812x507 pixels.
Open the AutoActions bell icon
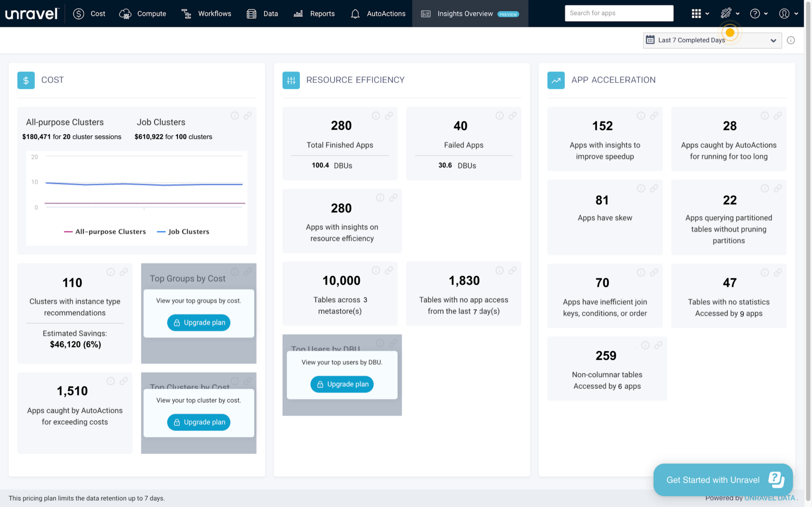point(355,13)
